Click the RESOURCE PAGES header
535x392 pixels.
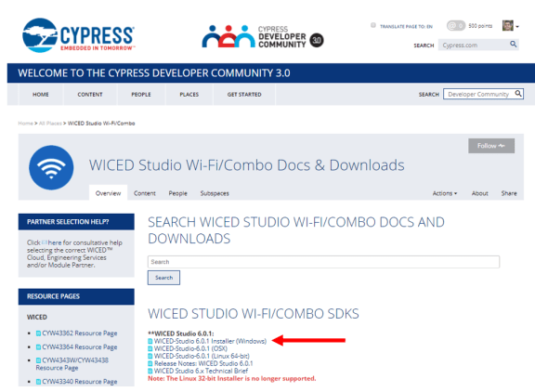[x=76, y=296]
